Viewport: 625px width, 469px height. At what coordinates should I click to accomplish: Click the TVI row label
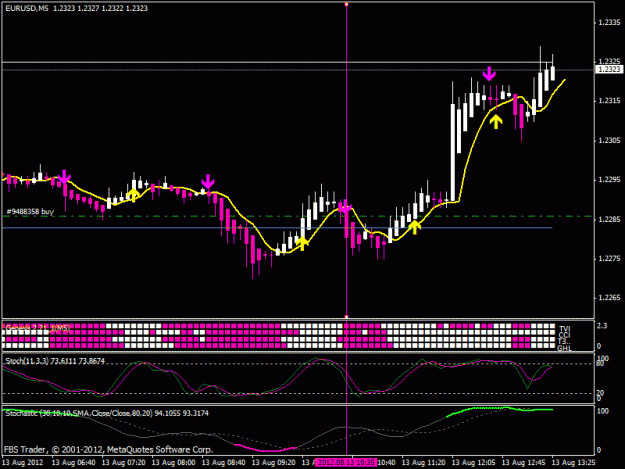pyautogui.click(x=564, y=329)
